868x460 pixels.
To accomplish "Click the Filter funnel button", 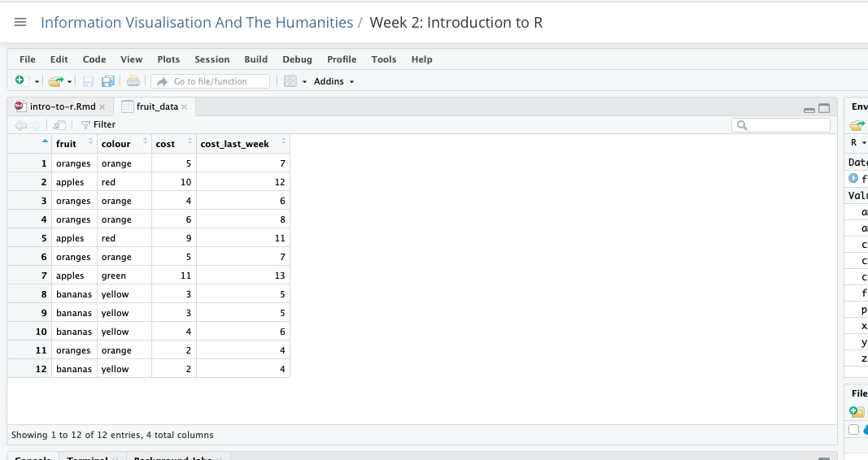I will pyautogui.click(x=98, y=124).
